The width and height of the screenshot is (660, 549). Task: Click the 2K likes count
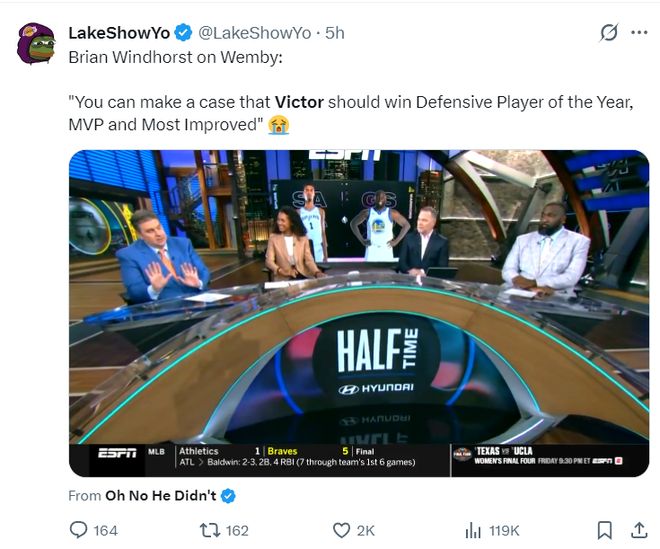point(365,530)
